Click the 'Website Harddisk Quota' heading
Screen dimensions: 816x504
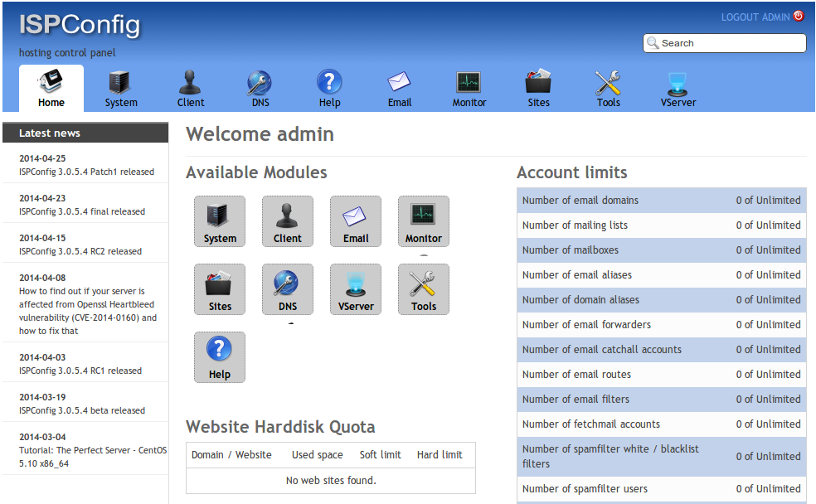pos(280,427)
